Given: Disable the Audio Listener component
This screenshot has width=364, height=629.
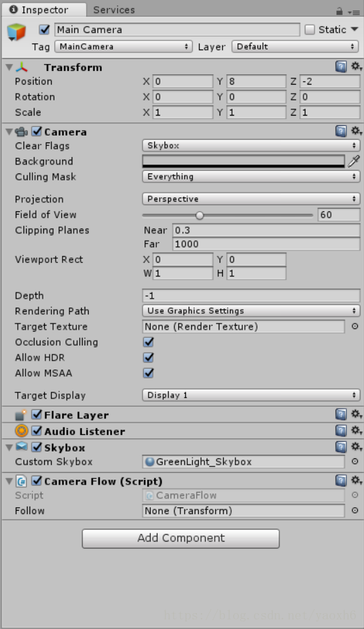Looking at the screenshot, I should pyautogui.click(x=36, y=431).
